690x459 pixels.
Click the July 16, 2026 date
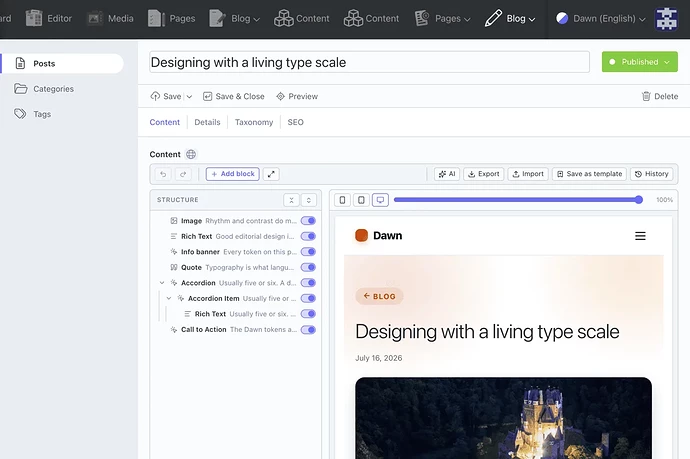[x=378, y=358]
